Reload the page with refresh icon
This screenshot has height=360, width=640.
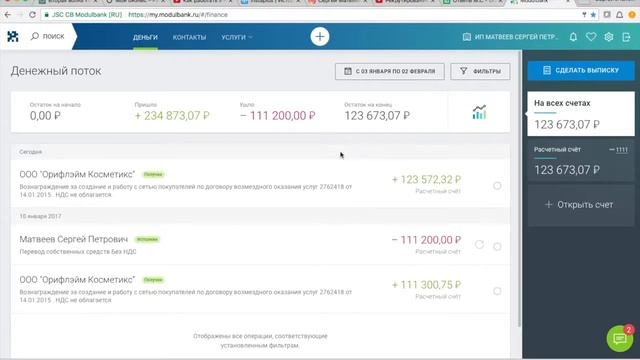point(32,14)
